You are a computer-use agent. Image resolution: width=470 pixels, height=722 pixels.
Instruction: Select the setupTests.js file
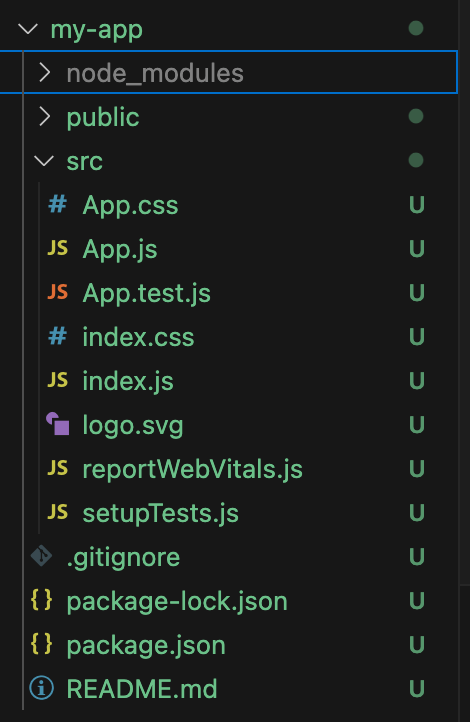coord(160,513)
